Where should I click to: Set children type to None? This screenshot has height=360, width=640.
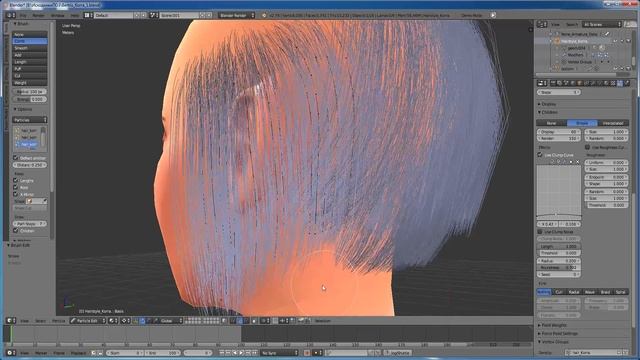point(551,123)
